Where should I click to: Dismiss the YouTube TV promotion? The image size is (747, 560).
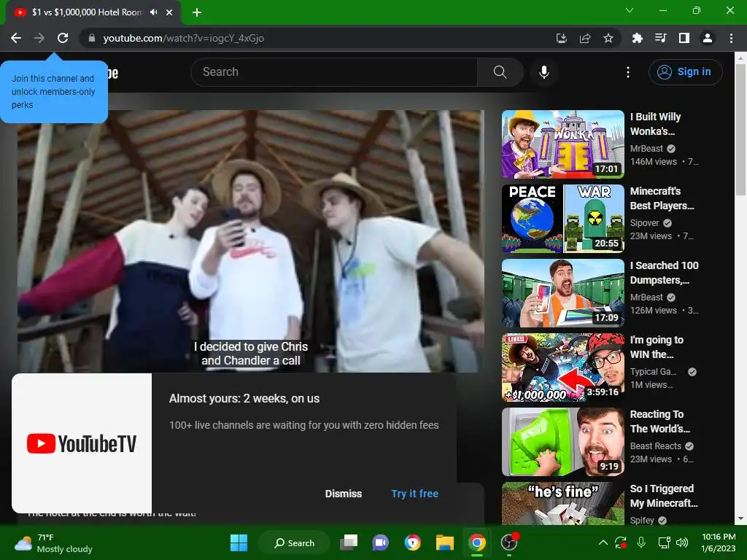[344, 494]
